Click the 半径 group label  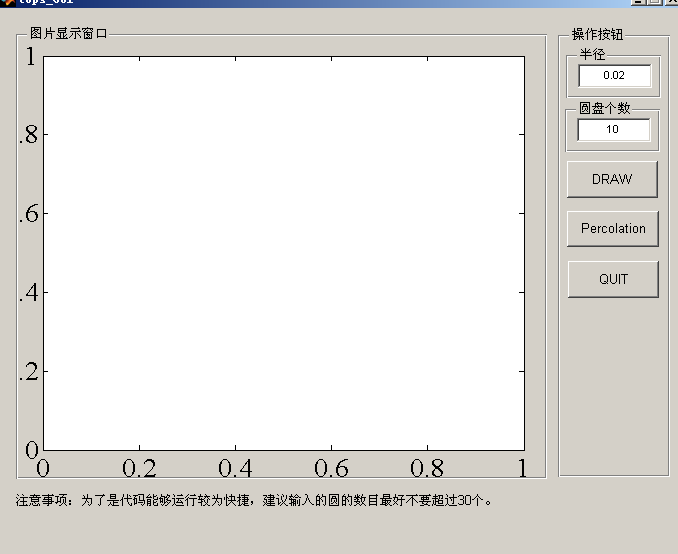coord(592,54)
